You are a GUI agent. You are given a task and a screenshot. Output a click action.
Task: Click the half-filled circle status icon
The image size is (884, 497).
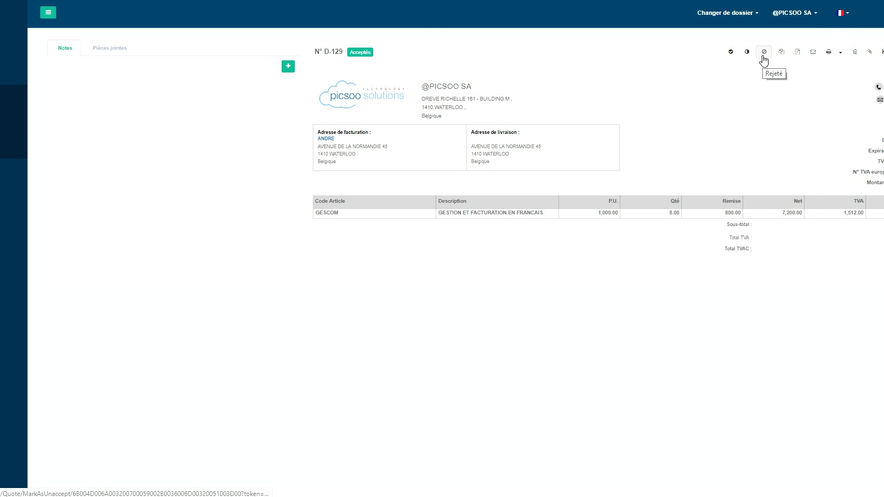[x=746, y=51]
